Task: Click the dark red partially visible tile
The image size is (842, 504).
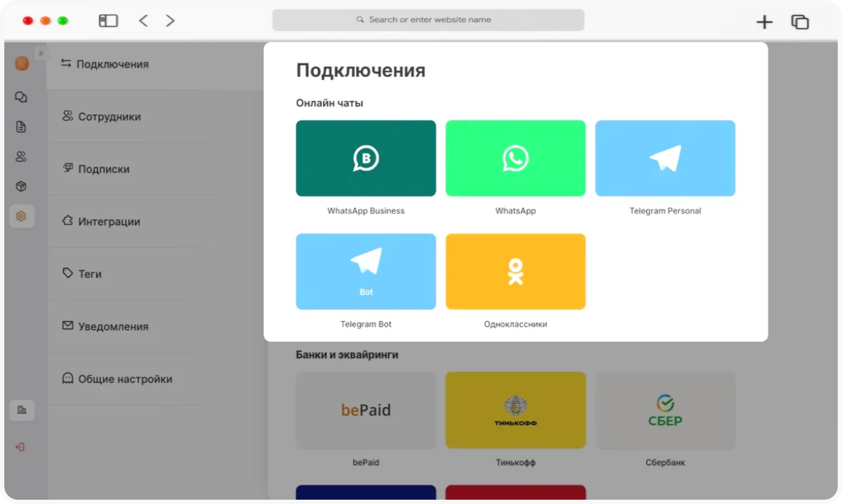Action: [x=516, y=493]
